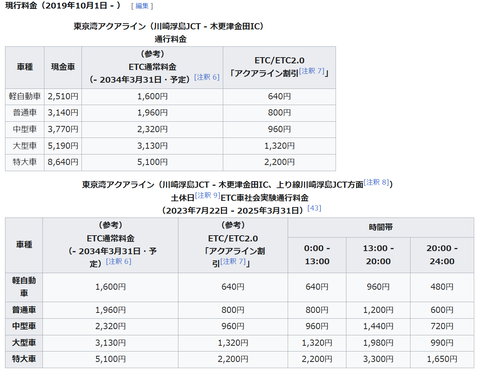480x372 pixels.
Task: Click the 0:00 - 13:00 column header
Action: click(317, 255)
